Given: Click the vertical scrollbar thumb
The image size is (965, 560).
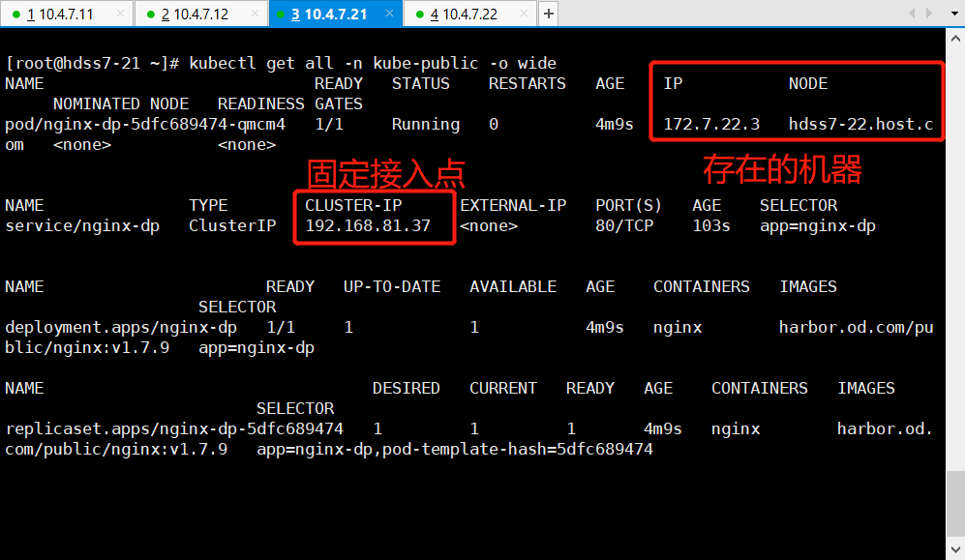Looking at the screenshot, I should coord(954,503).
